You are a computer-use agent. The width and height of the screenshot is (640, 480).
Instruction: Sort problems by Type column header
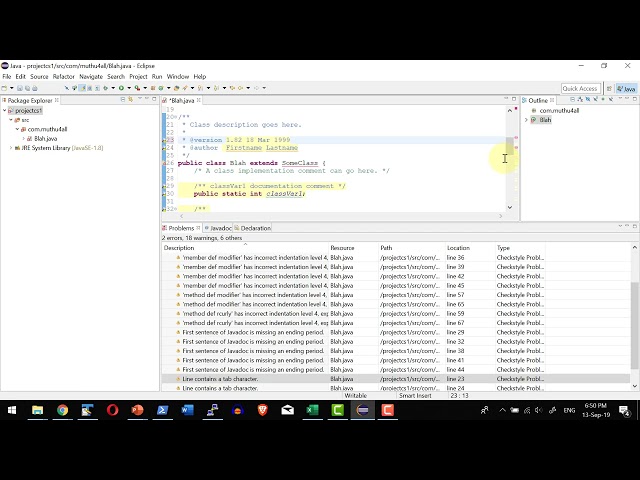(520, 247)
